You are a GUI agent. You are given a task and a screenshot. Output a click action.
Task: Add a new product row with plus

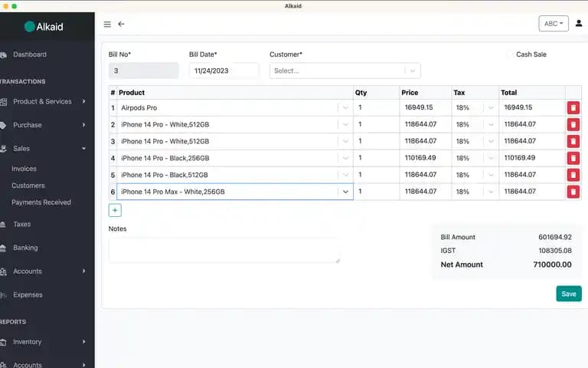point(115,210)
